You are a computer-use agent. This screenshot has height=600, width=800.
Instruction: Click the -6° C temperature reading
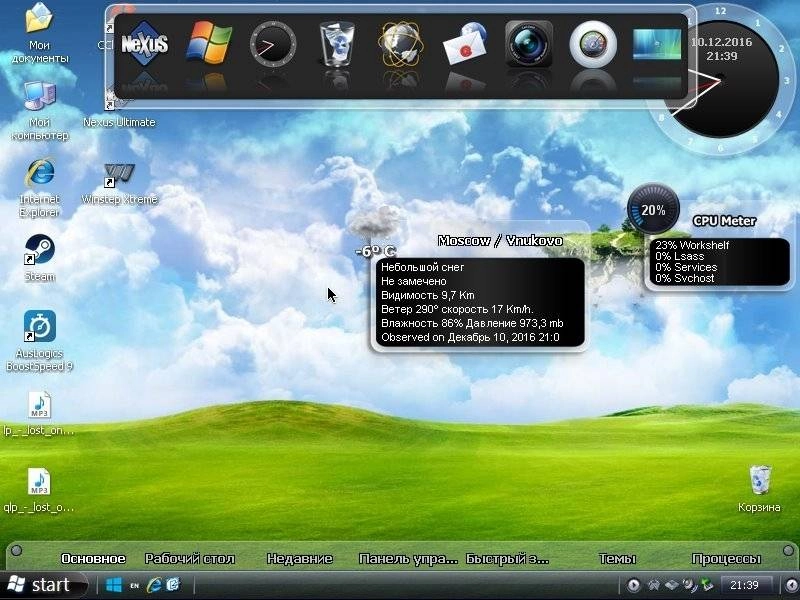click(376, 251)
